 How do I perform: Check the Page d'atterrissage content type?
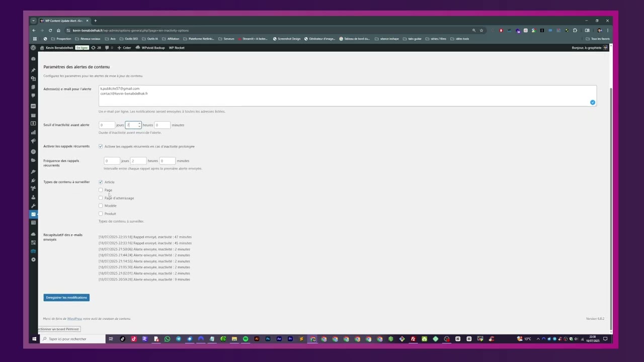(101, 198)
